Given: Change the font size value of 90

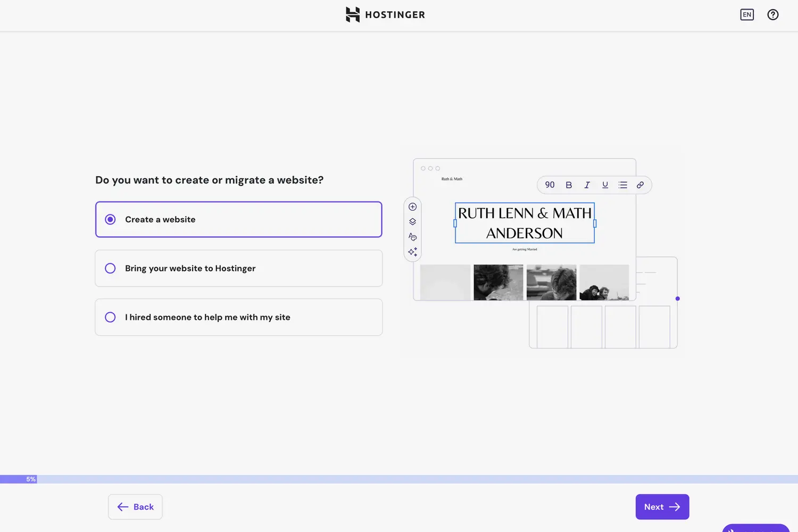Looking at the screenshot, I should pyautogui.click(x=550, y=185).
